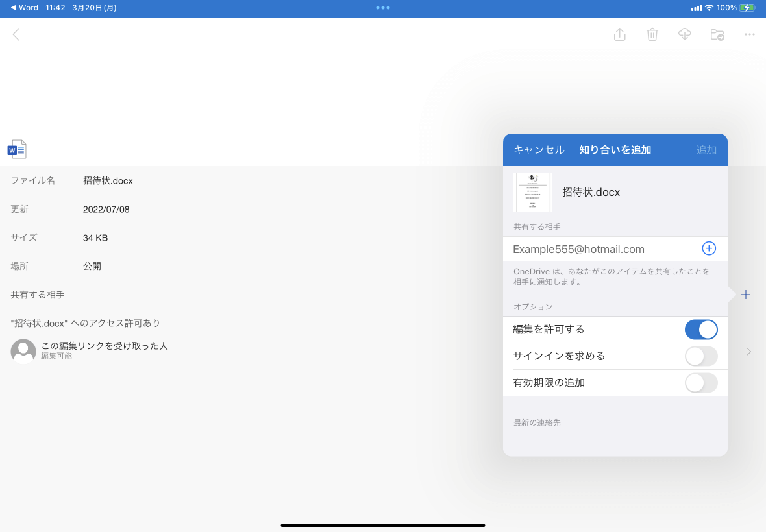This screenshot has height=532, width=766.
Task: Tap the location value 公開
Action: click(92, 267)
